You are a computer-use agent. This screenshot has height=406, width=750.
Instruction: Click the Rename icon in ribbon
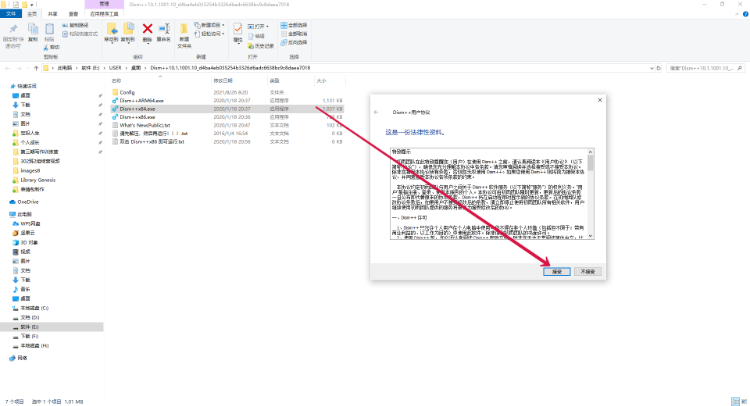(163, 32)
